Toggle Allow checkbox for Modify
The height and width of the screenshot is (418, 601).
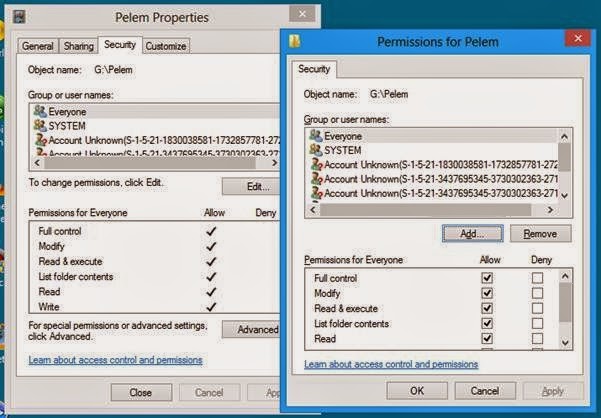[x=487, y=293]
